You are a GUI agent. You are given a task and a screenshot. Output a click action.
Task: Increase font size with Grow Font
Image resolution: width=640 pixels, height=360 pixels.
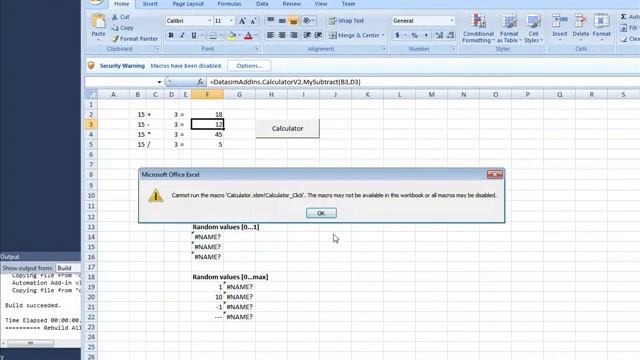point(242,21)
